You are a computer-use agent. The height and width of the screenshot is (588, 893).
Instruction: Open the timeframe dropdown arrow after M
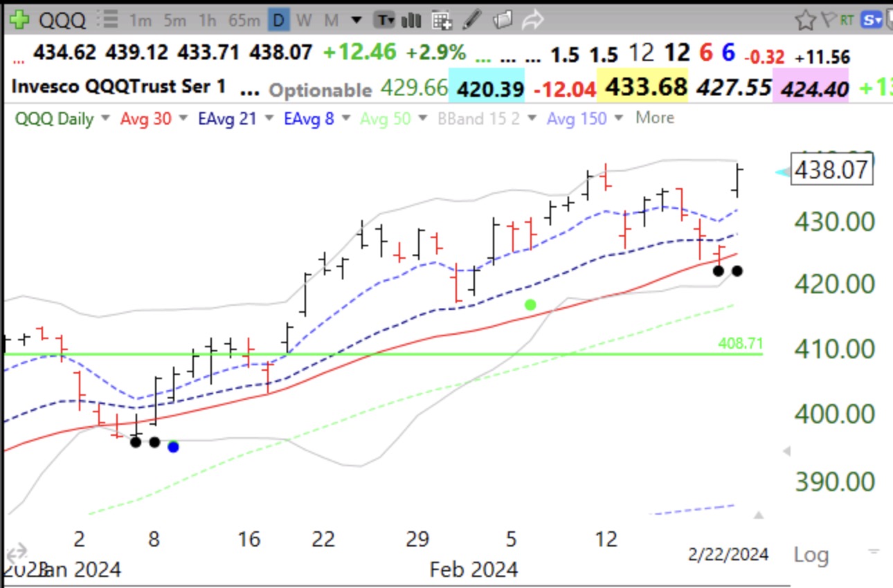[357, 20]
